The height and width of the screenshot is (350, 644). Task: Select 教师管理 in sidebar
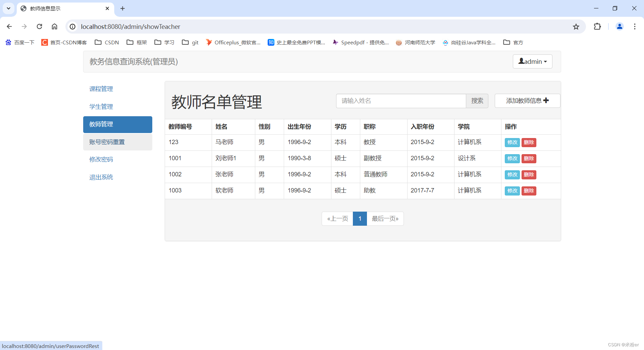pos(118,124)
